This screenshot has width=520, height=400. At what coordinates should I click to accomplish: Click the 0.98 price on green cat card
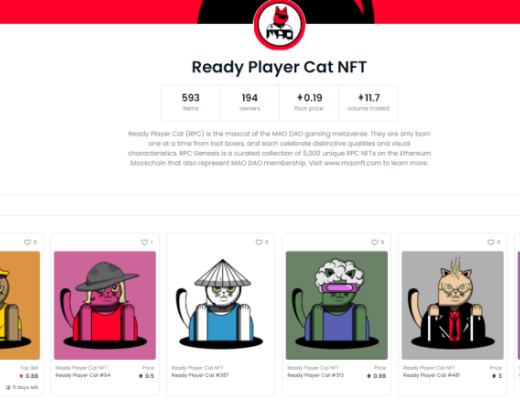coord(376,376)
